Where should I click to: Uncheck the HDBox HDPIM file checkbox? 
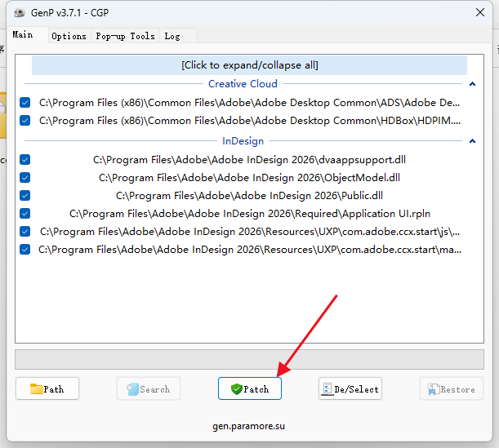click(25, 121)
